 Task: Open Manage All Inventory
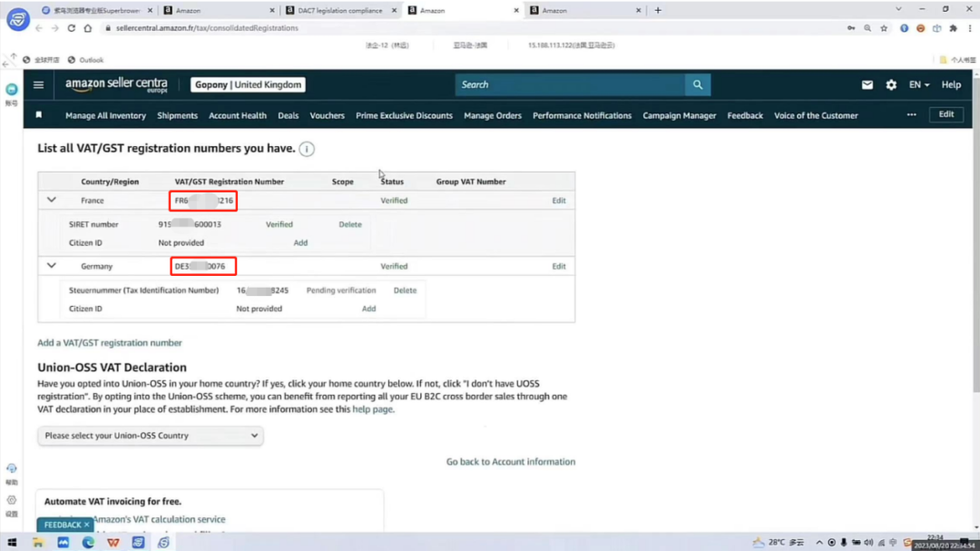(x=105, y=115)
